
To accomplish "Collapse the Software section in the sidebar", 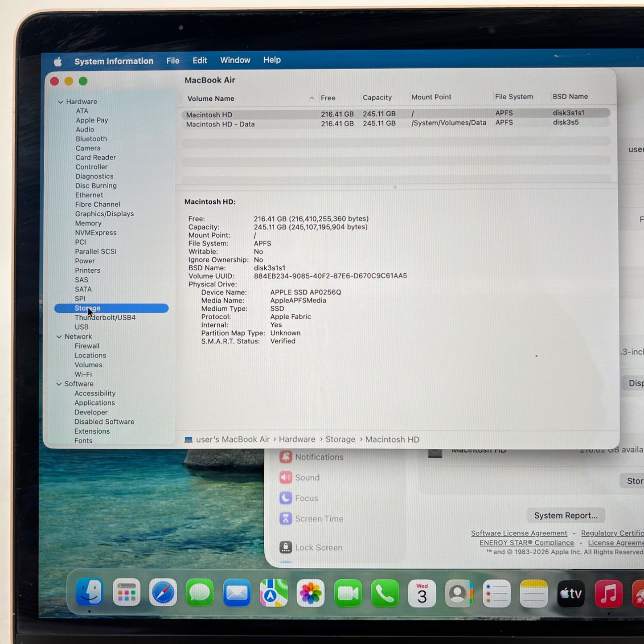I will 59,384.
